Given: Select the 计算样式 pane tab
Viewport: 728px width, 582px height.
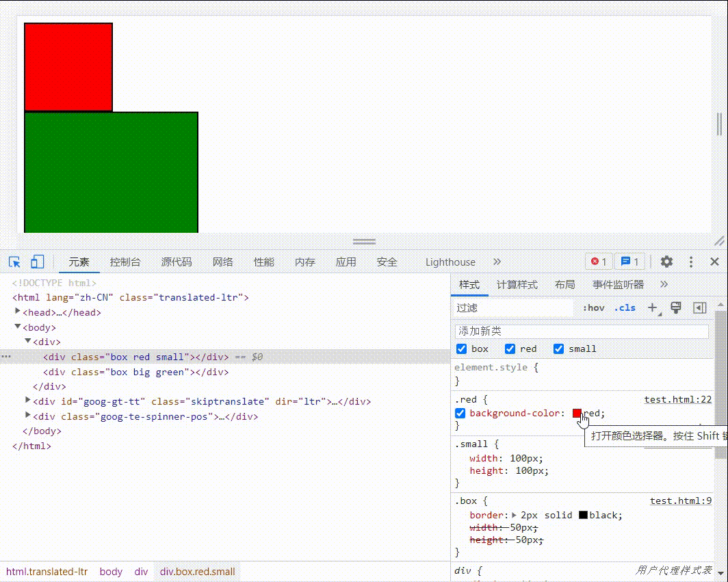Looking at the screenshot, I should pyautogui.click(x=517, y=285).
